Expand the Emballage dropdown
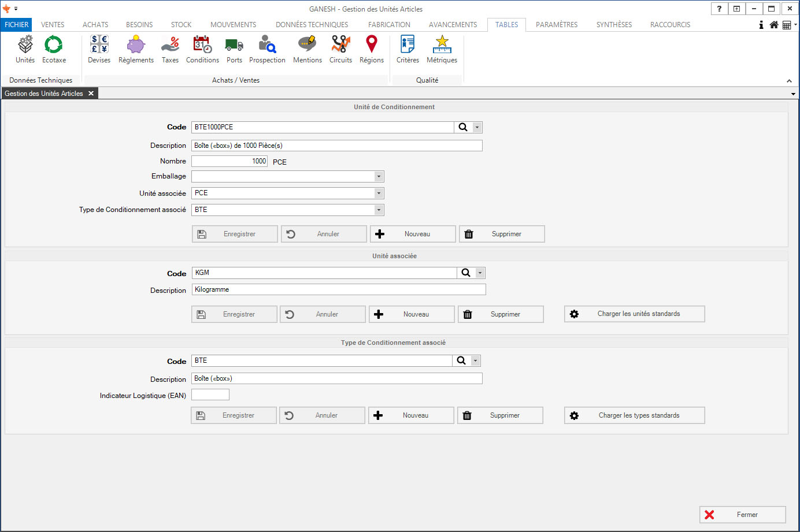Screen dimensions: 800x532 379,177
